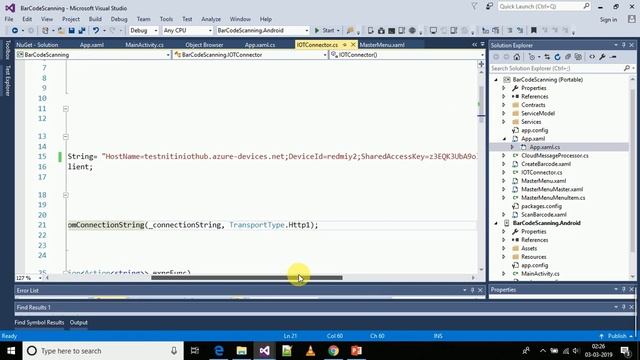Click the Collapse All icon in Solution Explorer
640x360 pixels.
(568, 57)
